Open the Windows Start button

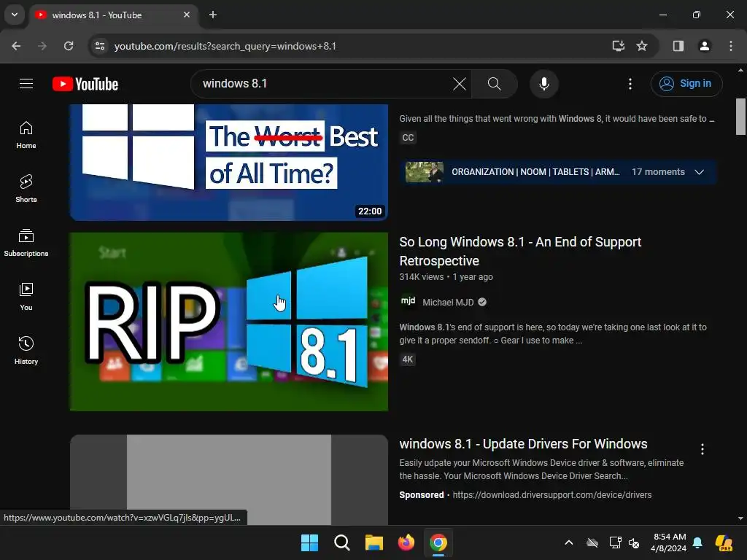click(309, 542)
